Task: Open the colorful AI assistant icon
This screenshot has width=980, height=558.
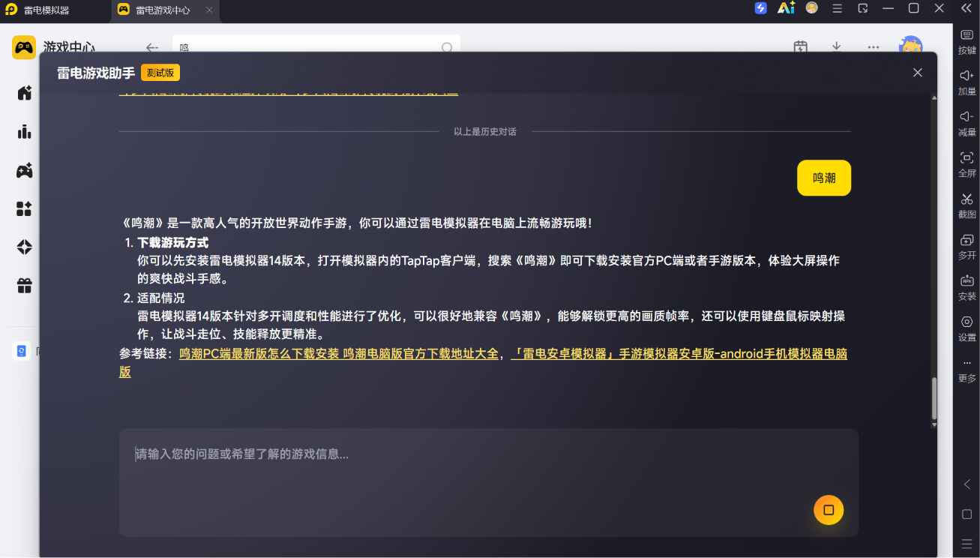Action: point(786,8)
